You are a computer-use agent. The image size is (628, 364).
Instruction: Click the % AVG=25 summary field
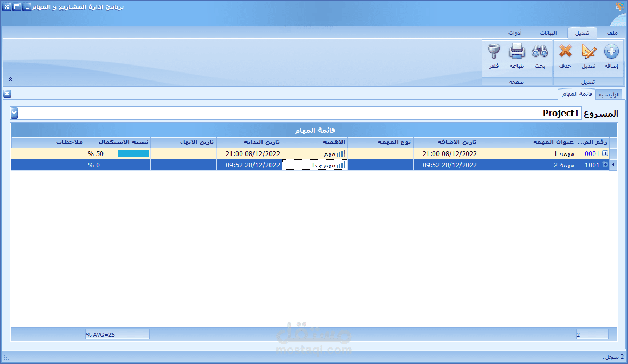click(x=117, y=334)
